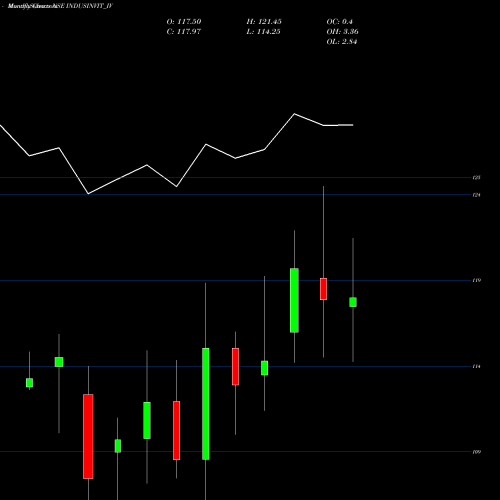The image size is (500, 500).
Task: Select the 'OH: 3.36' value
Action: click(x=342, y=32)
